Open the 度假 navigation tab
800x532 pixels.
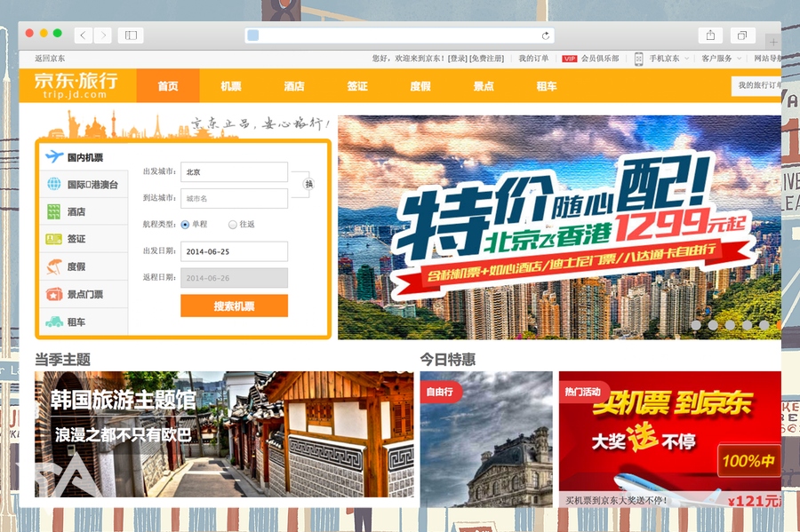coord(420,86)
